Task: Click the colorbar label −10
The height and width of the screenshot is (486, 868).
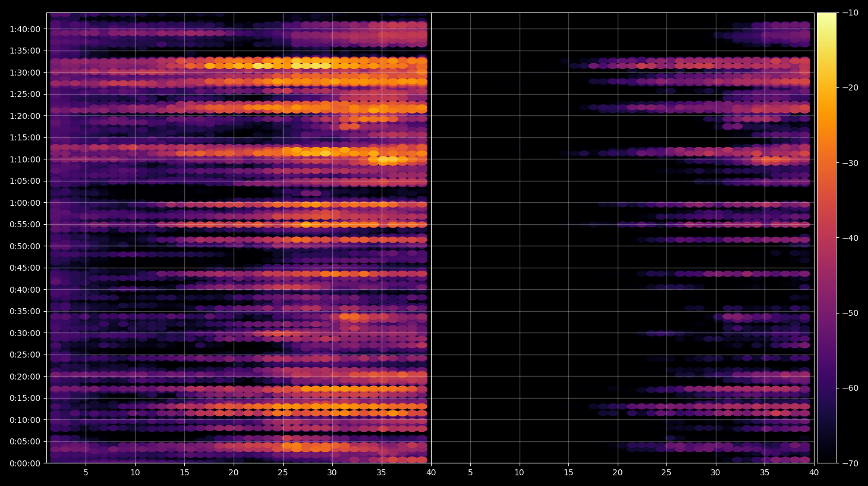Action: (x=850, y=12)
